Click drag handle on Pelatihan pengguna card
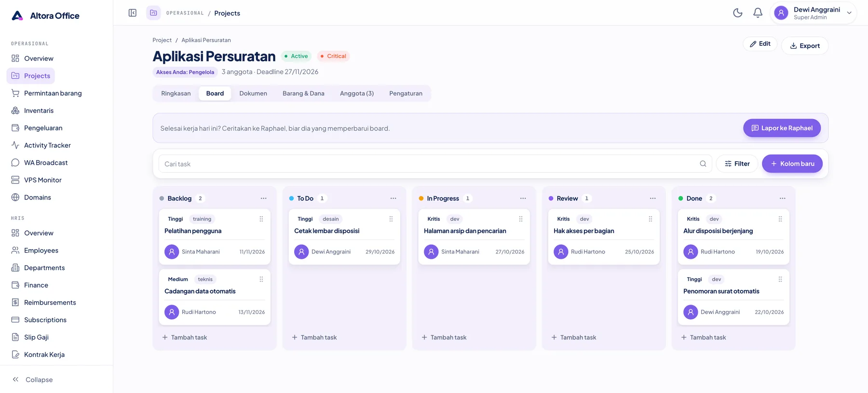Viewport: 868px width, 393px height. (261, 219)
